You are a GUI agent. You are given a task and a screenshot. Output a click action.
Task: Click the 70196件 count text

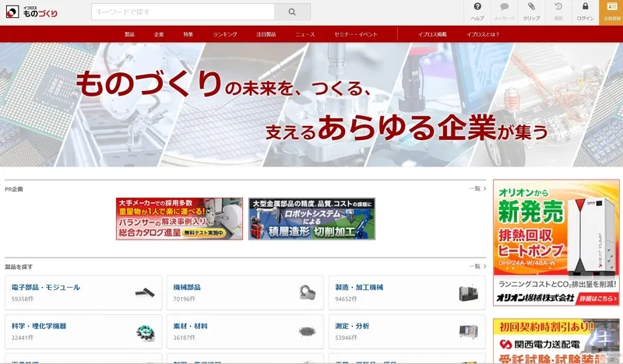coord(184,299)
